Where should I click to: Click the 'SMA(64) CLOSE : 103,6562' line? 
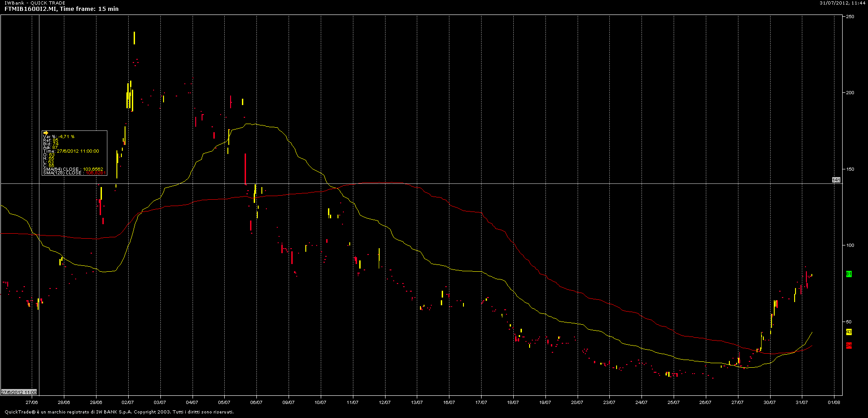coord(73,169)
